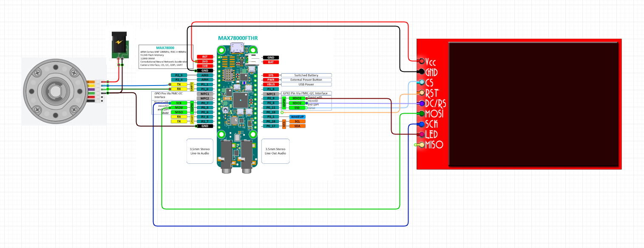Select the green SS0 label
Image resolution: width=644 pixels, height=248 pixels.
pos(297,108)
